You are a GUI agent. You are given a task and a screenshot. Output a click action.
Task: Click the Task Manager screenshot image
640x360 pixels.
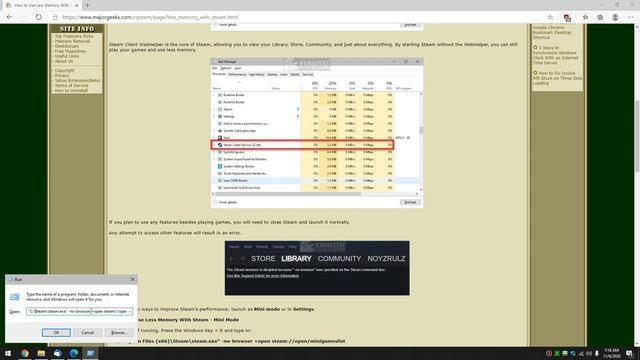pyautogui.click(x=317, y=133)
